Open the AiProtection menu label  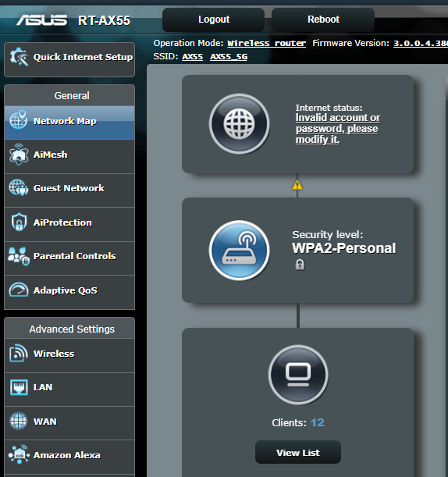(62, 222)
